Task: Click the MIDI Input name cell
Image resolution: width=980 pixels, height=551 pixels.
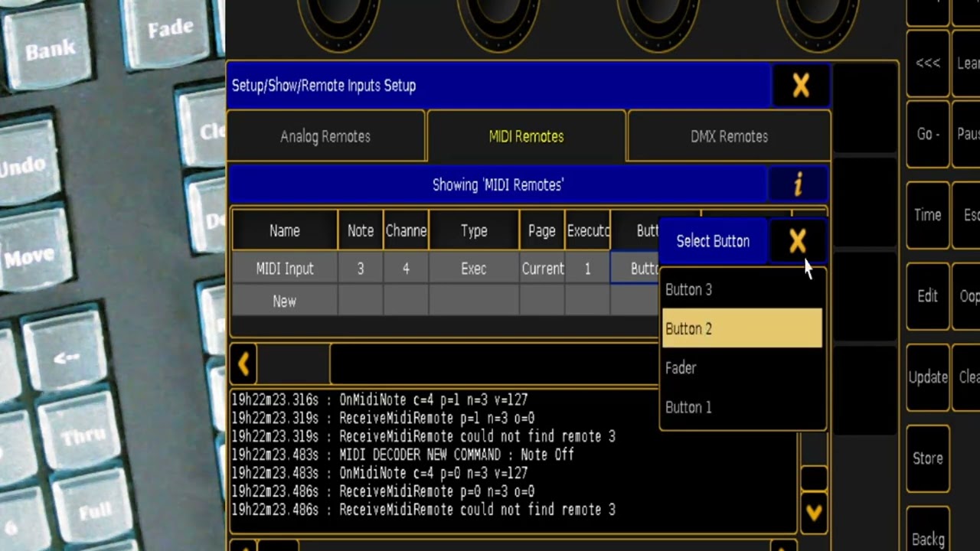Action: 285,269
